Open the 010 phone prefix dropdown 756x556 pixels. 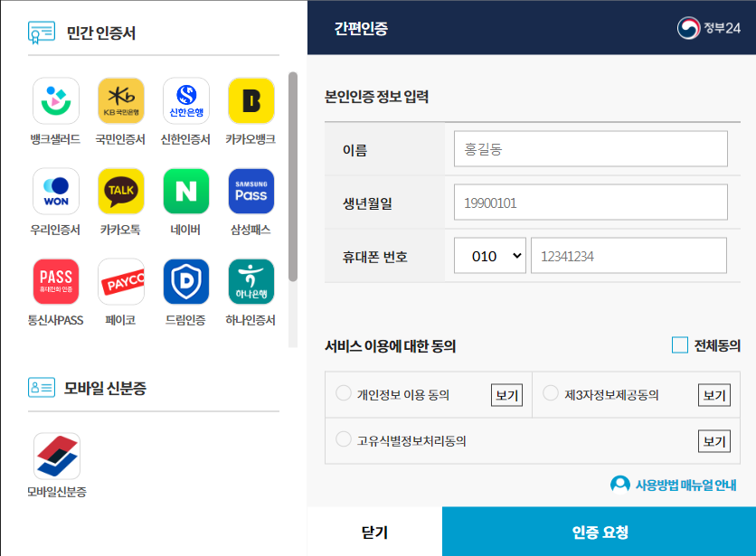point(490,256)
